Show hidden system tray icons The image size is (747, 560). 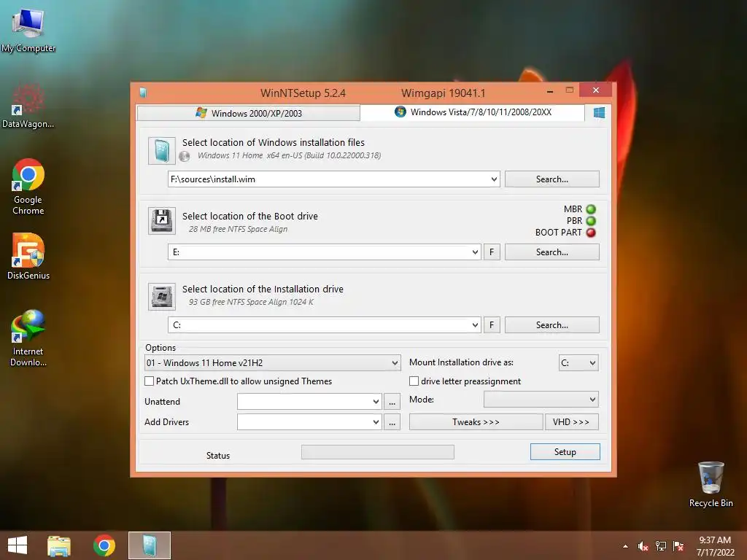point(625,546)
